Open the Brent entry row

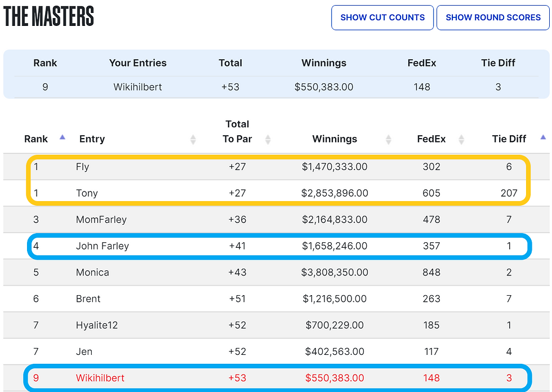tap(88, 299)
